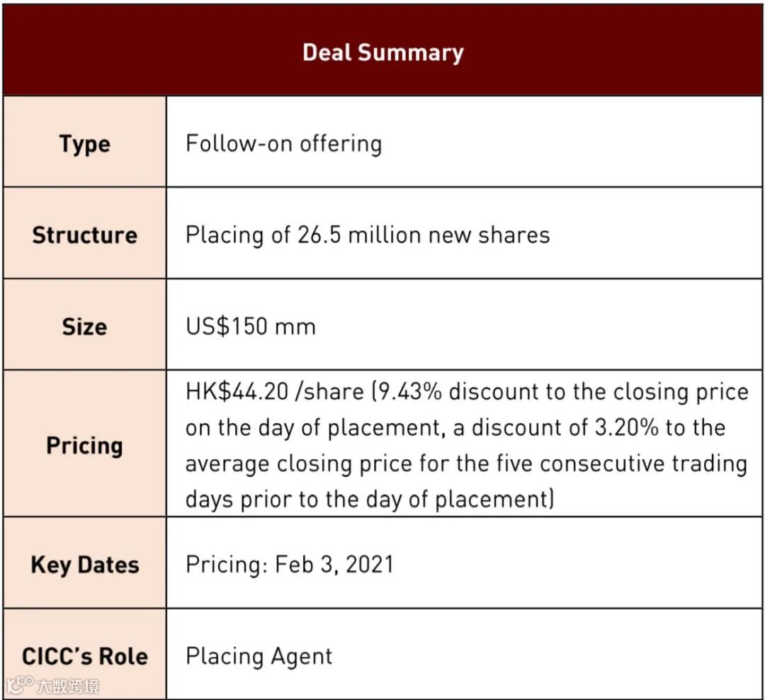Select the Key Dates label cell
The width and height of the screenshot is (765, 700).
point(85,565)
